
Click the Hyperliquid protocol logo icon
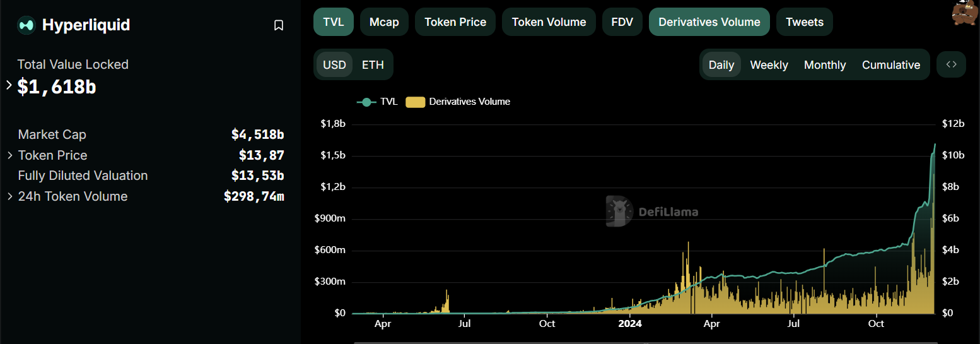pos(26,25)
